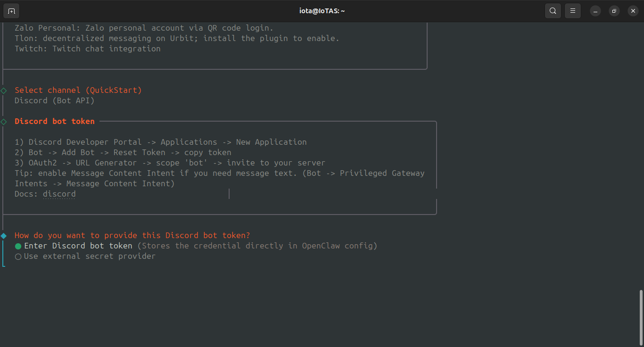
Task: Close the terminal window
Action: [633, 11]
